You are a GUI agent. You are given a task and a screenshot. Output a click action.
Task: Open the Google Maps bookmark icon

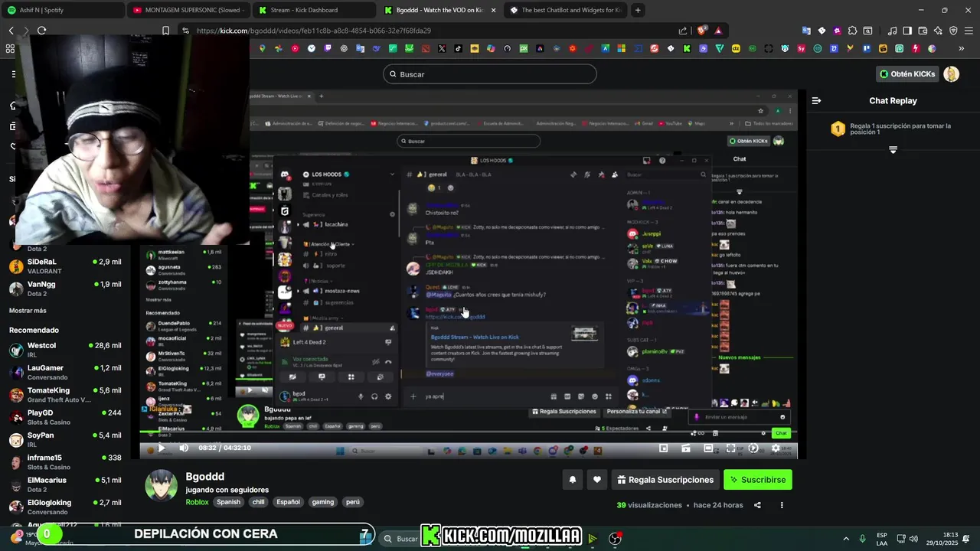click(262, 48)
